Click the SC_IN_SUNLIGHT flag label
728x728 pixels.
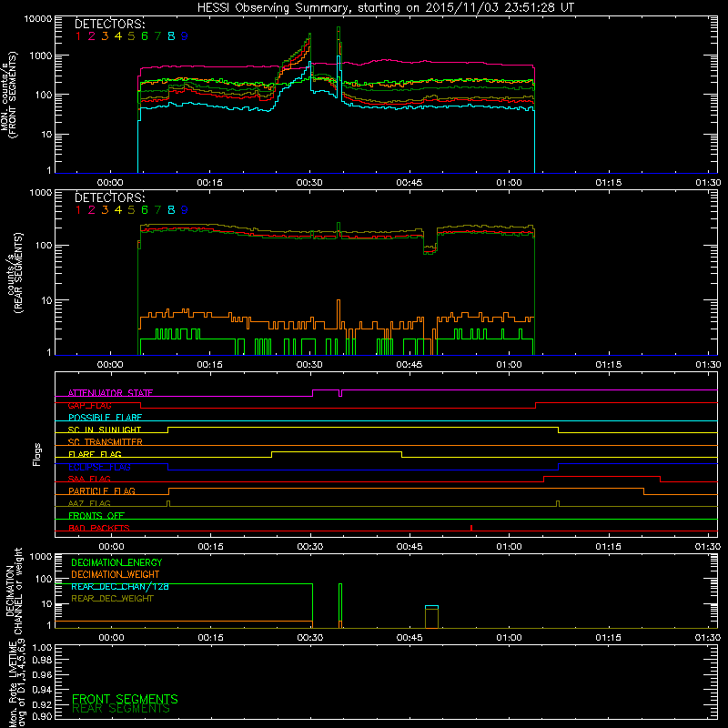click(105, 430)
